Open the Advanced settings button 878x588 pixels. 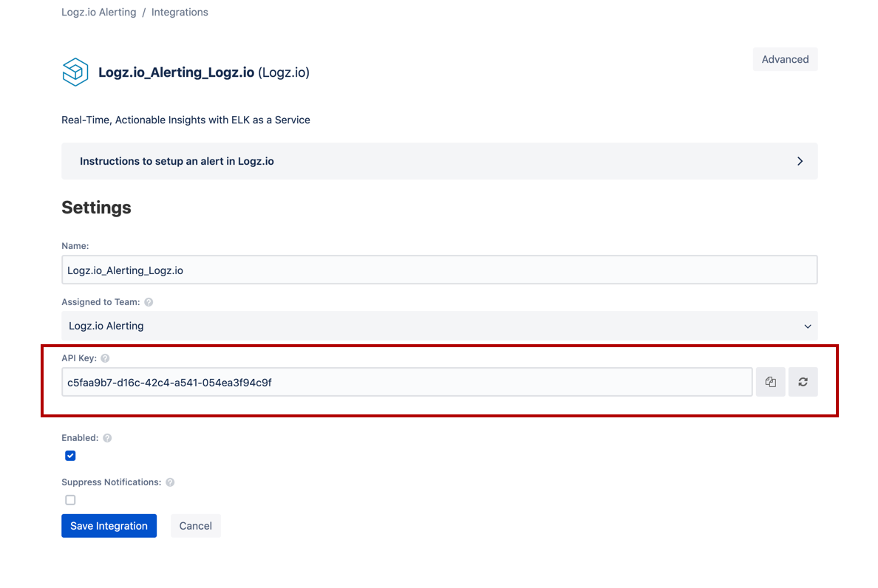pyautogui.click(x=785, y=59)
